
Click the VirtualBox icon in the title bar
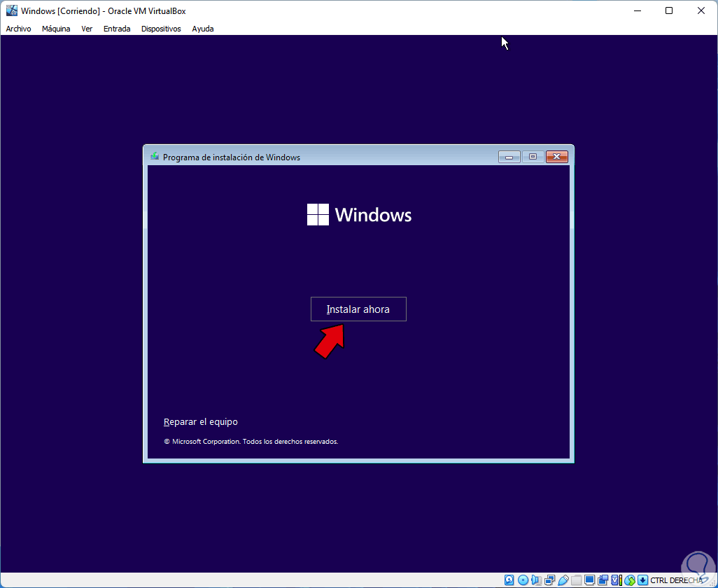(x=11, y=10)
